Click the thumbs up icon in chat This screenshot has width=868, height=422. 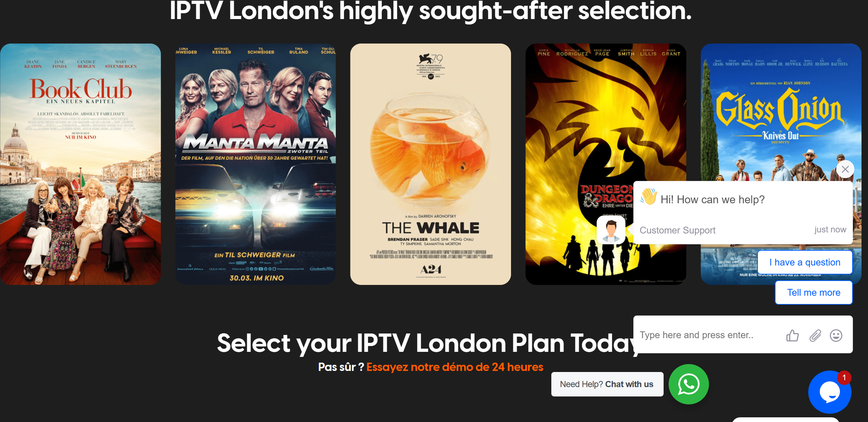click(x=792, y=335)
